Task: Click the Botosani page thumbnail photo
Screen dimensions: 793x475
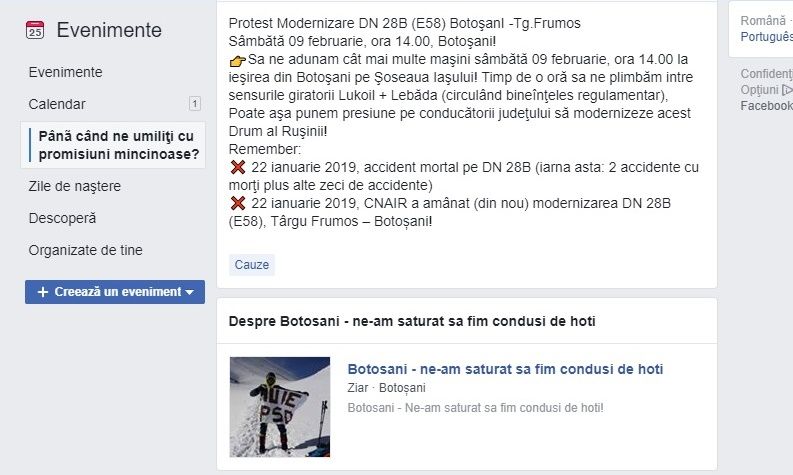Action: click(x=280, y=407)
